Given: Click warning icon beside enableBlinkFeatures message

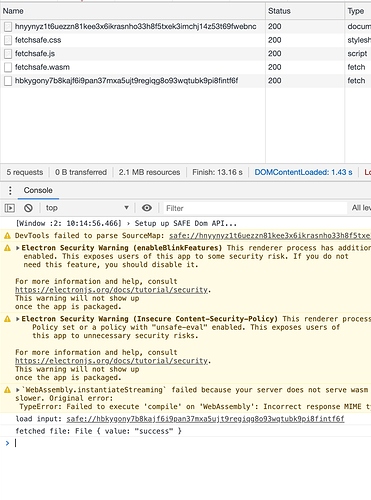Looking at the screenshot, I should 7,248.
